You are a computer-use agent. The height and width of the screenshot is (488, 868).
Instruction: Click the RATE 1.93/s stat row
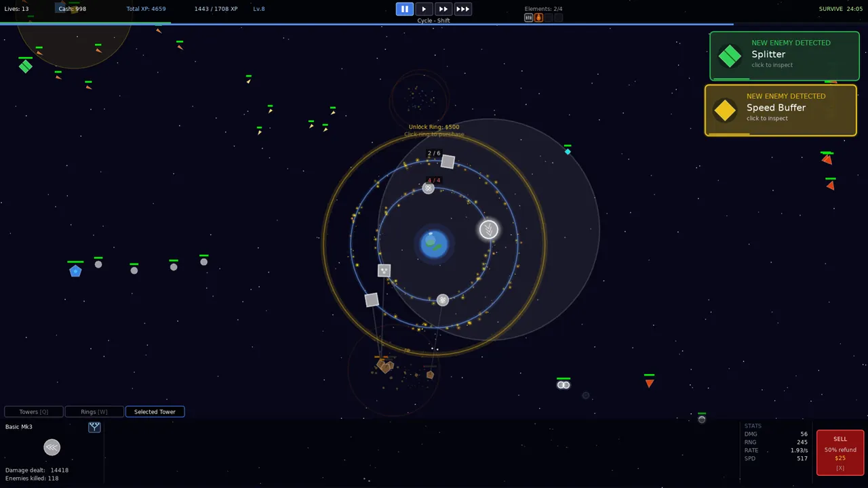click(x=776, y=451)
